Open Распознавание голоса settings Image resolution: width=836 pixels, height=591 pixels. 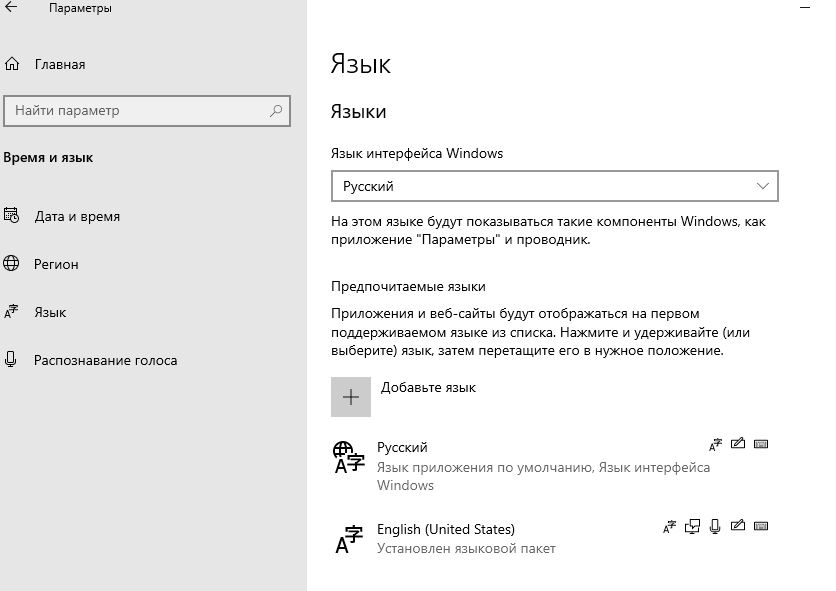(105, 360)
